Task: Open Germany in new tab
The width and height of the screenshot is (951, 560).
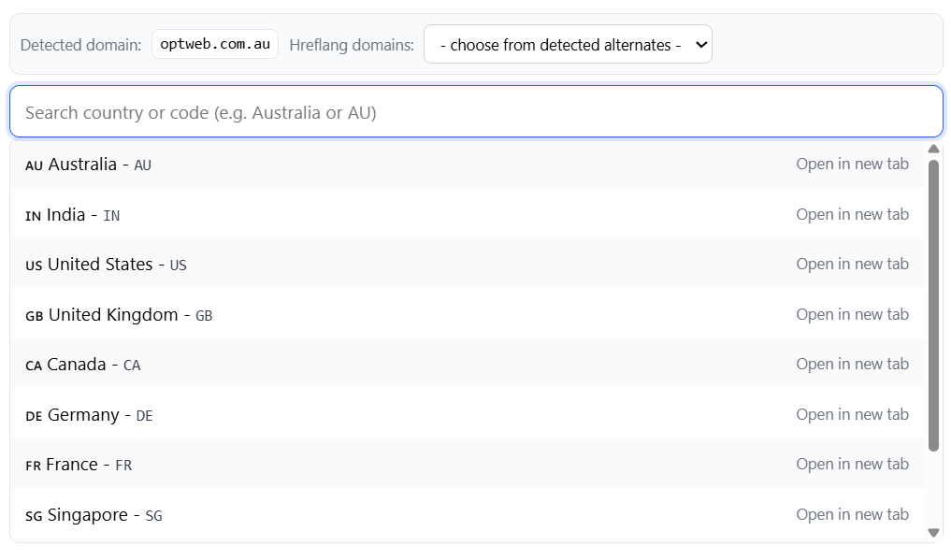Action: click(x=852, y=414)
